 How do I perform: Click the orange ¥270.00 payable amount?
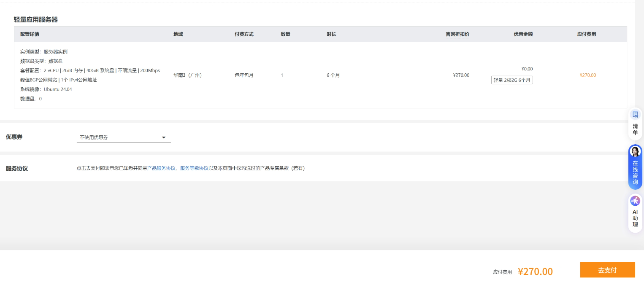coord(587,75)
